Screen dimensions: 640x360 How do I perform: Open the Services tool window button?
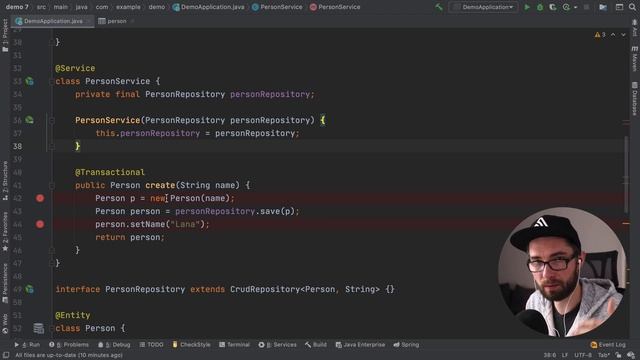pos(277,345)
